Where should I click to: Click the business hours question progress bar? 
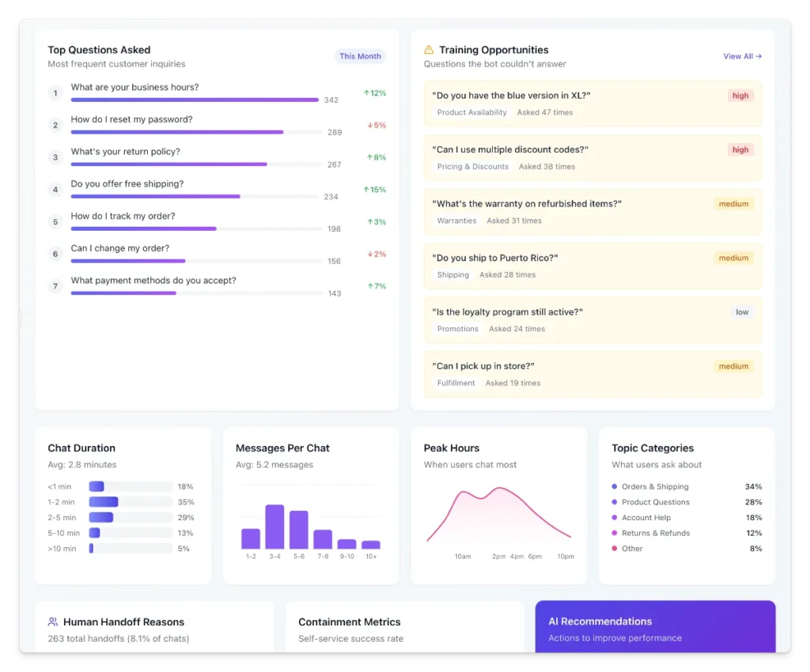click(195, 100)
